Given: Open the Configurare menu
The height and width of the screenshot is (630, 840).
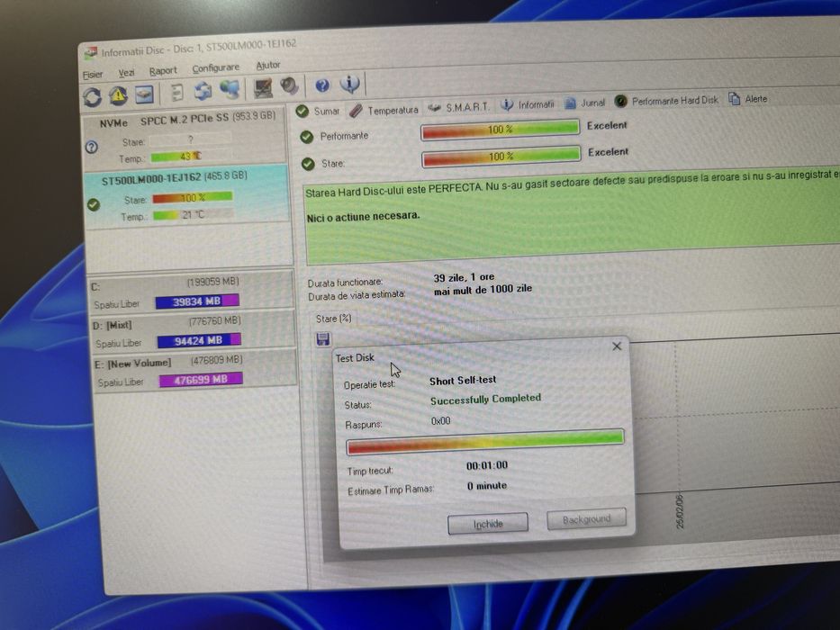Looking at the screenshot, I should pyautogui.click(x=215, y=68).
